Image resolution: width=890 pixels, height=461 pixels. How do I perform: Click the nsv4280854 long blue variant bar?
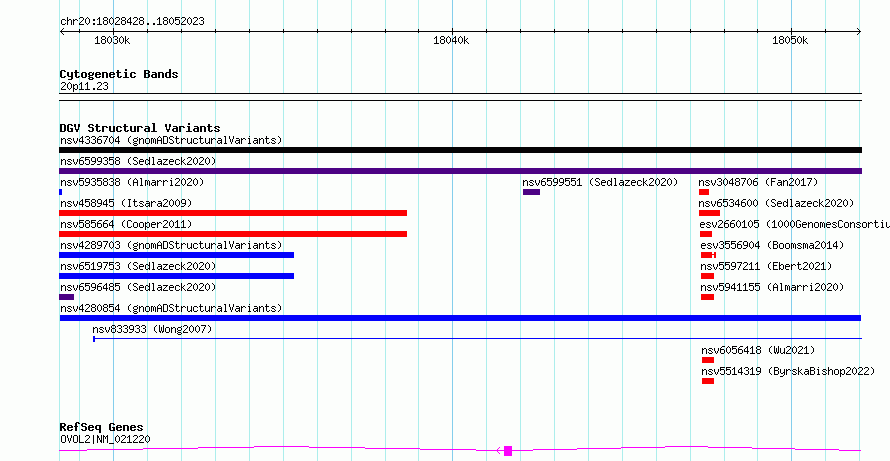tap(460, 318)
